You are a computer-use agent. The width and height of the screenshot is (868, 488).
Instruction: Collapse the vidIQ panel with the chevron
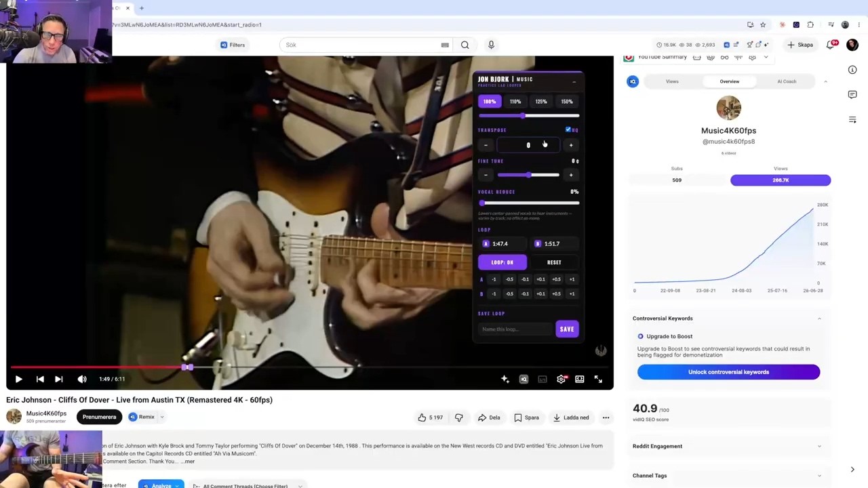click(825, 81)
